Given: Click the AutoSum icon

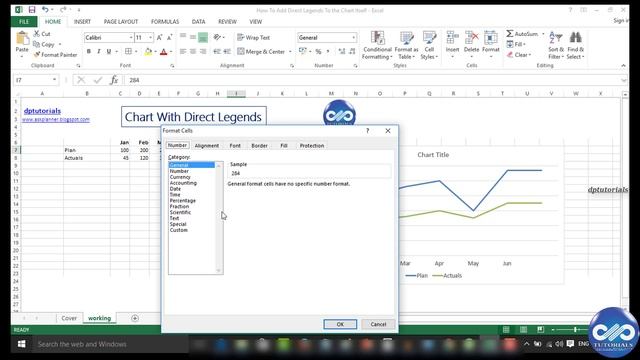Looking at the screenshot, I should (510, 34).
